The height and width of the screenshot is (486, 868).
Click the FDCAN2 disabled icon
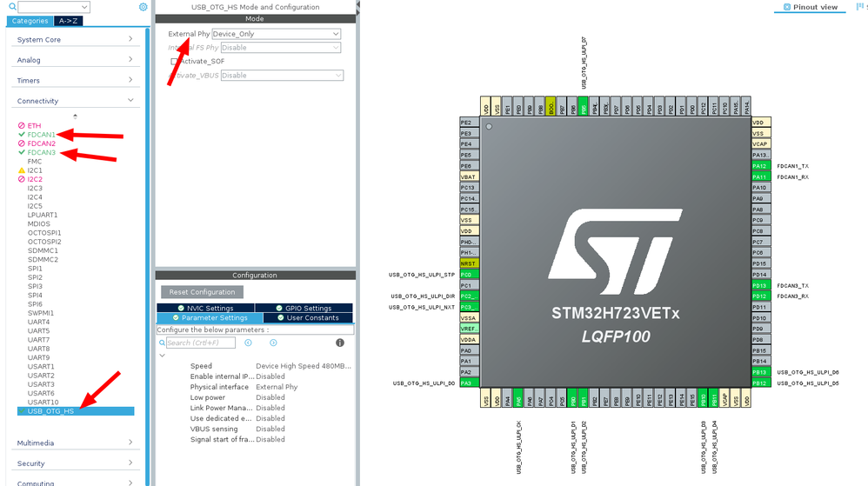pos(22,143)
